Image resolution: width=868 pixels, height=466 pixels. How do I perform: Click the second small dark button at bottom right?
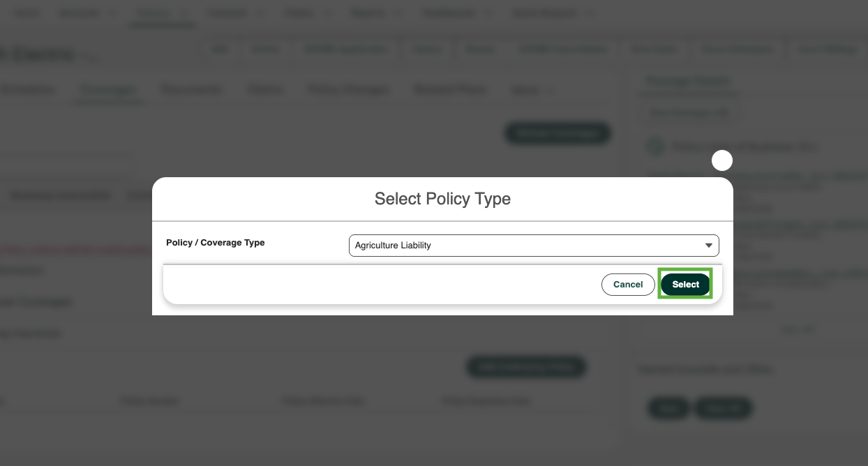click(723, 407)
